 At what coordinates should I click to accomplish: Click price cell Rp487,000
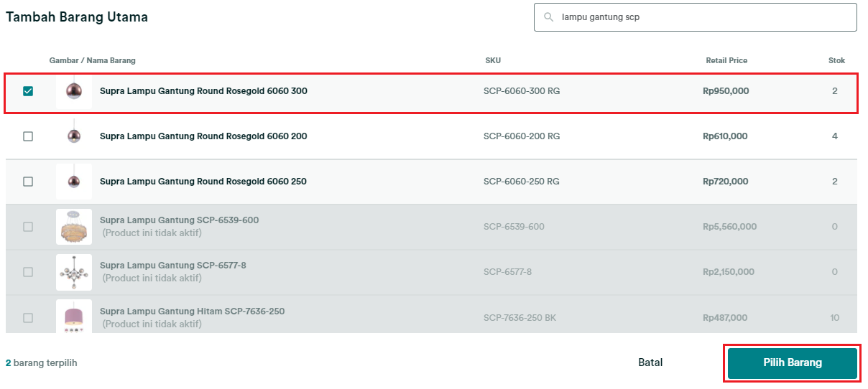[x=725, y=317]
